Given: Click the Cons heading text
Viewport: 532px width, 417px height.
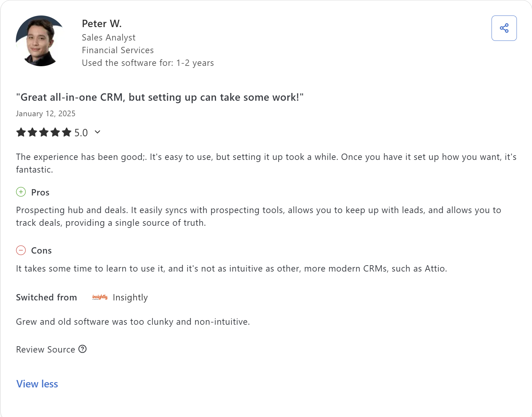Looking at the screenshot, I should tap(42, 250).
